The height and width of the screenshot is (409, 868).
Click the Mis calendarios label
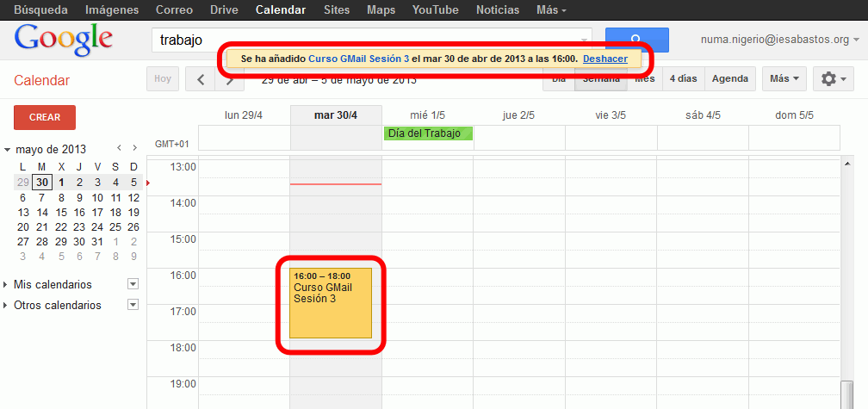(53, 284)
